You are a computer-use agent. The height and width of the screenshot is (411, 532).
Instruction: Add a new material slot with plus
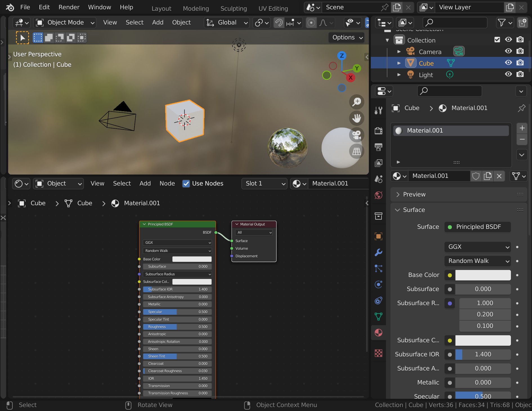click(522, 128)
